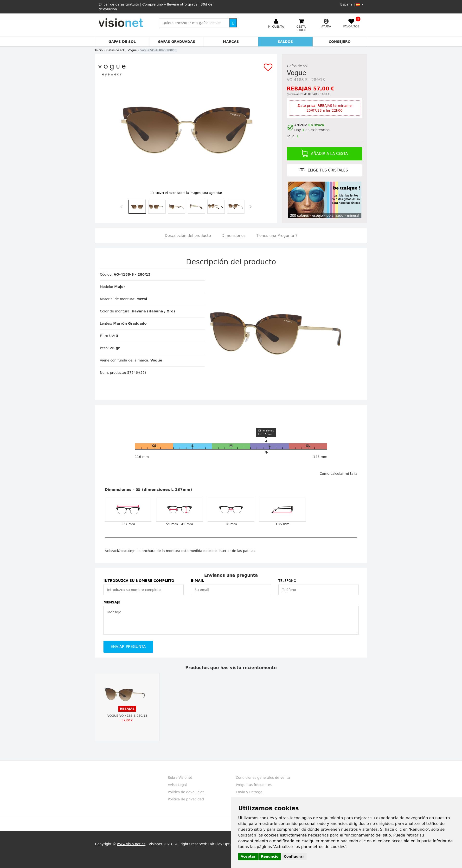This screenshot has height=868, width=462.
Task: Focus the Su email input field
Action: (231, 590)
